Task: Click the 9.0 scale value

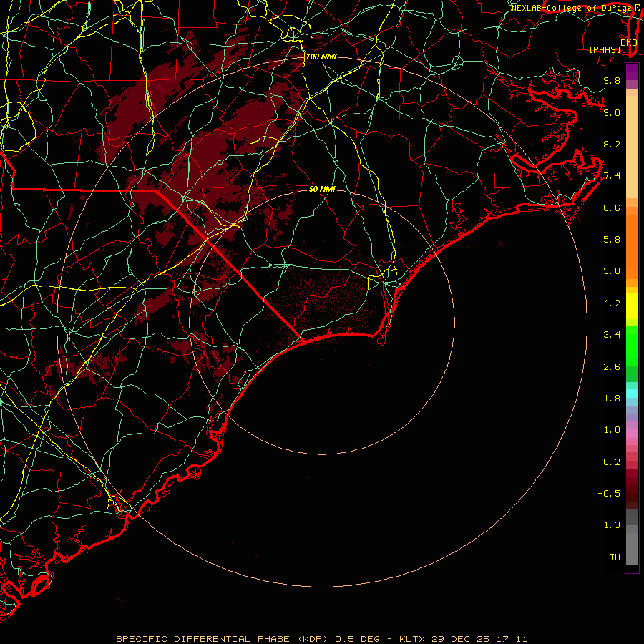Action: click(612, 112)
